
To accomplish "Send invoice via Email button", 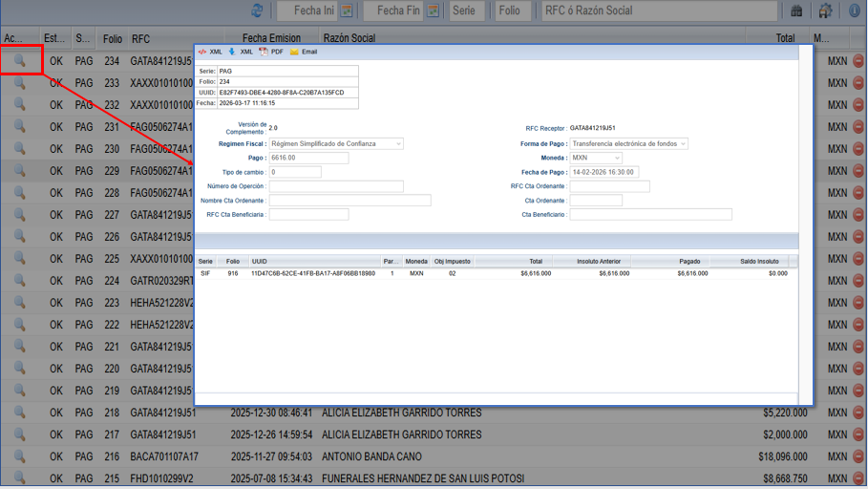I will (x=303, y=52).
